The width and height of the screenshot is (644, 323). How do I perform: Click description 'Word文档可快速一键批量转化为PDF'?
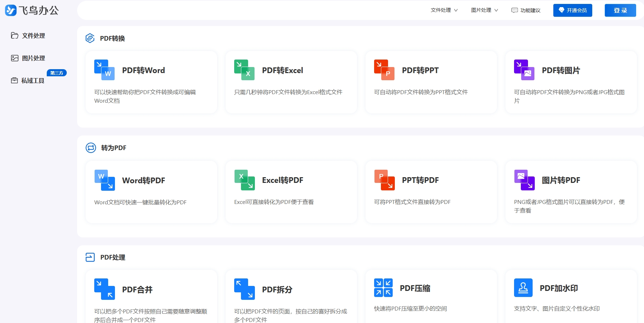point(140,202)
